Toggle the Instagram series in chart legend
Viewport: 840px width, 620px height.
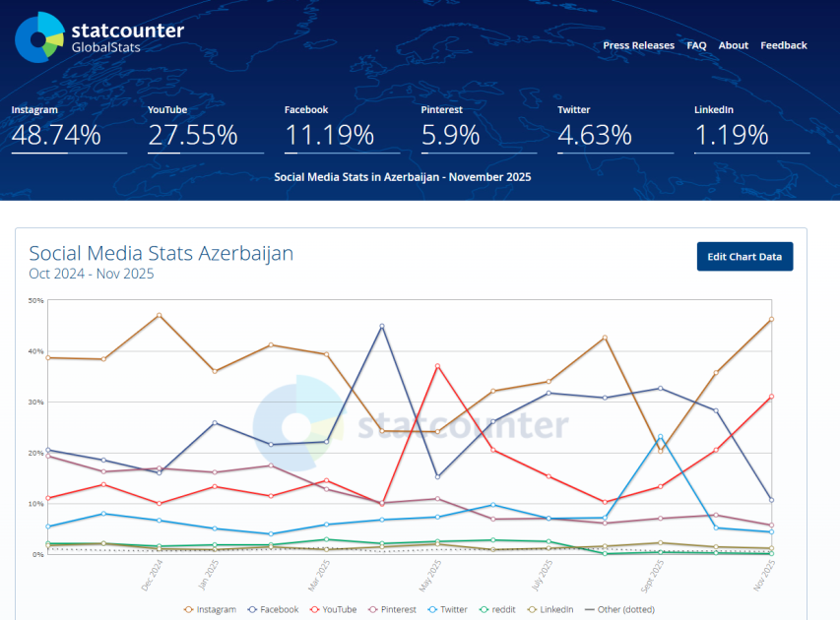point(210,609)
